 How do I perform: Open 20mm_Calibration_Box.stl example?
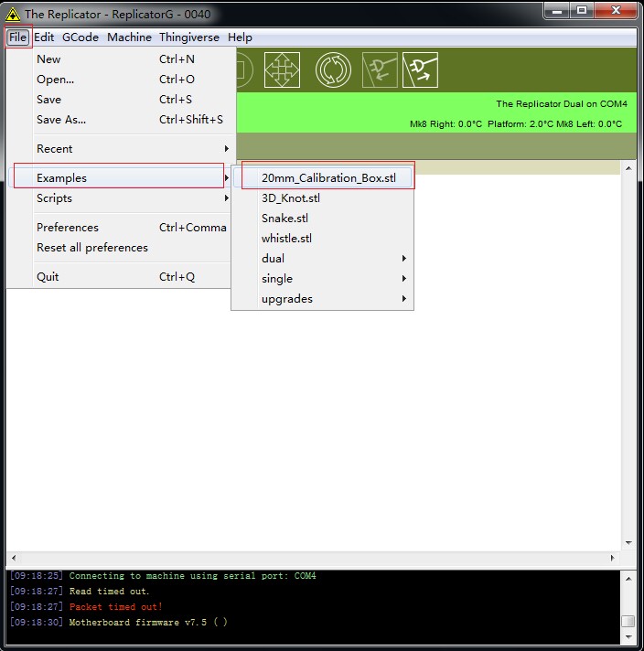coord(323,177)
